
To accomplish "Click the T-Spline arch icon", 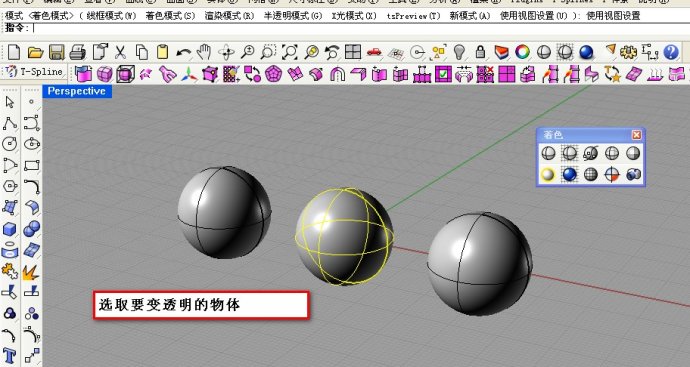I will [x=337, y=73].
